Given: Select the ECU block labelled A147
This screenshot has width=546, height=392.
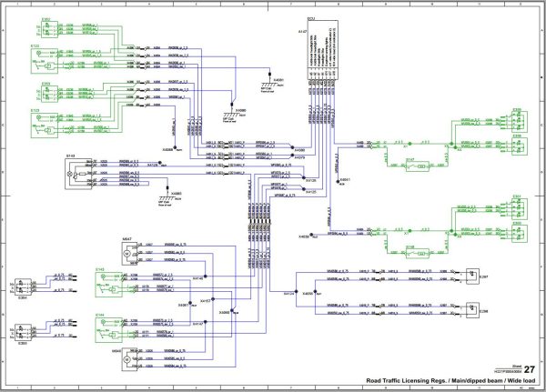Looking at the screenshot, I should [322, 50].
